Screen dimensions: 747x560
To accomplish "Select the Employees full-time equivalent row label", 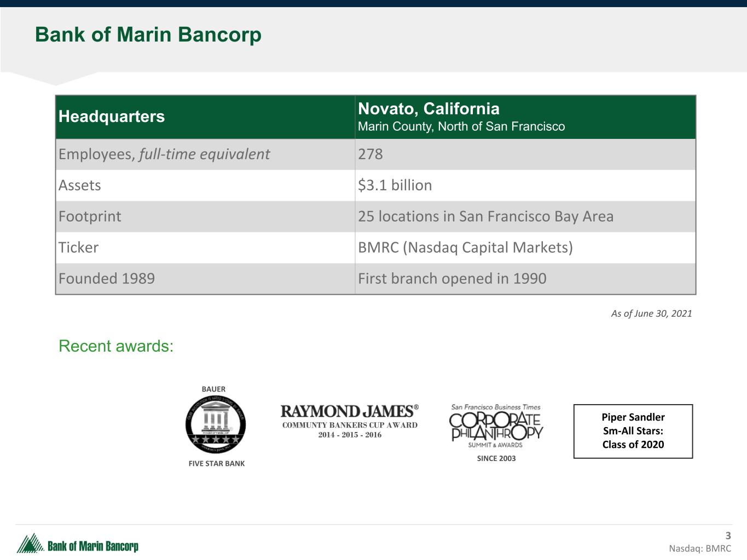I will point(164,154).
